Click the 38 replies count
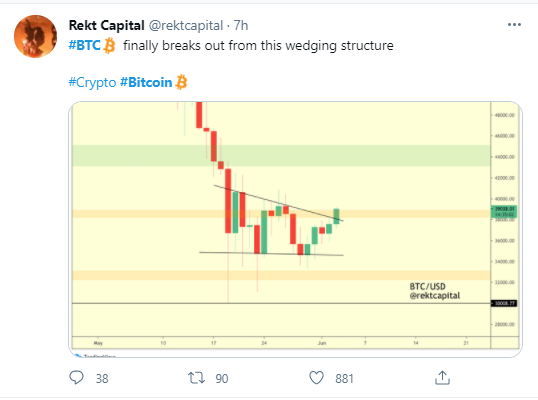The width and height of the screenshot is (538, 400). [102, 379]
